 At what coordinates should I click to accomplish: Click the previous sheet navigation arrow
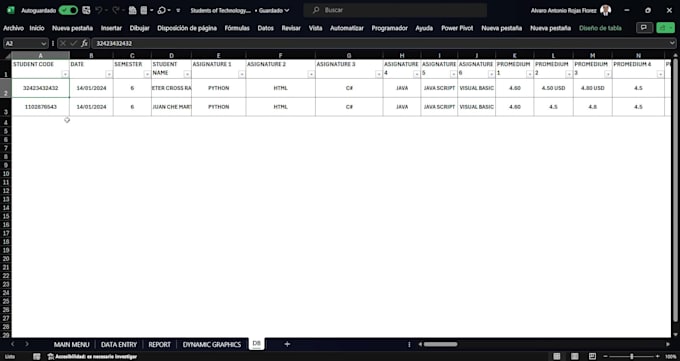[x=13, y=344]
